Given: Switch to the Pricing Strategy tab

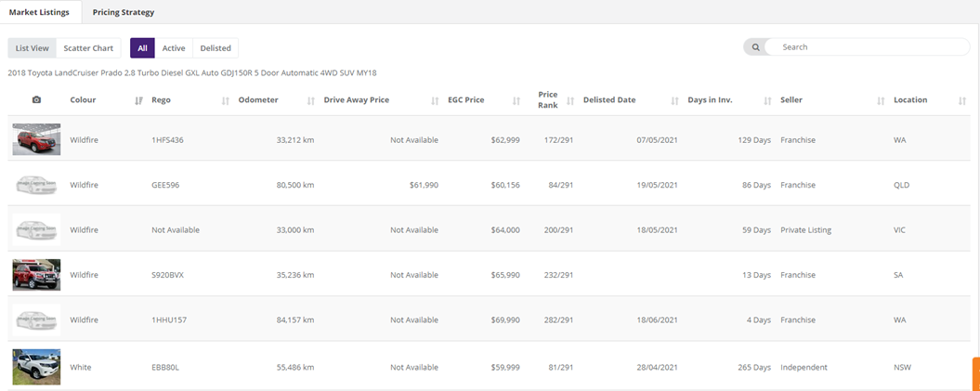Looking at the screenshot, I should click(124, 12).
